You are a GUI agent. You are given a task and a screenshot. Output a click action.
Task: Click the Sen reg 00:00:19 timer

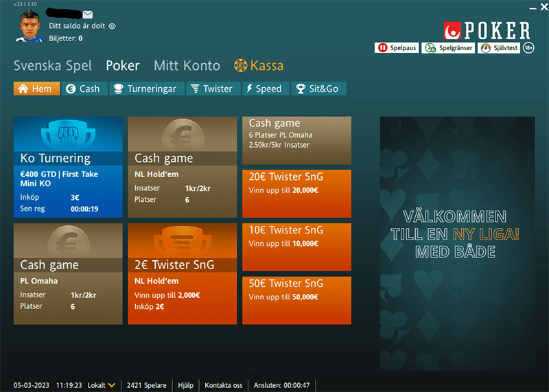[59, 209]
